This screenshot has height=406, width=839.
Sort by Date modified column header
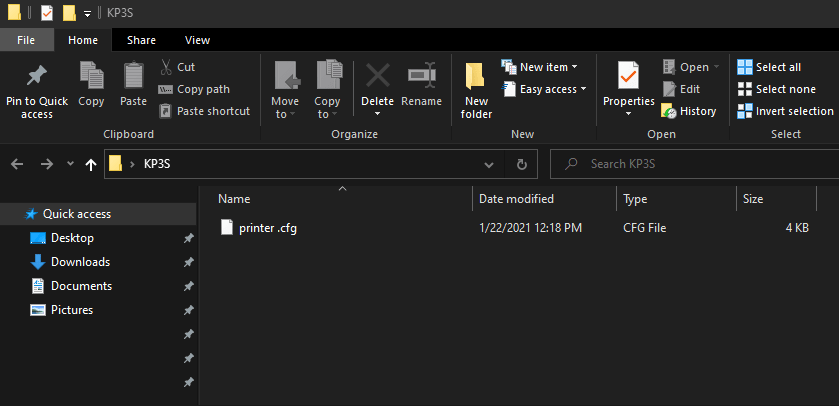pyautogui.click(x=516, y=199)
